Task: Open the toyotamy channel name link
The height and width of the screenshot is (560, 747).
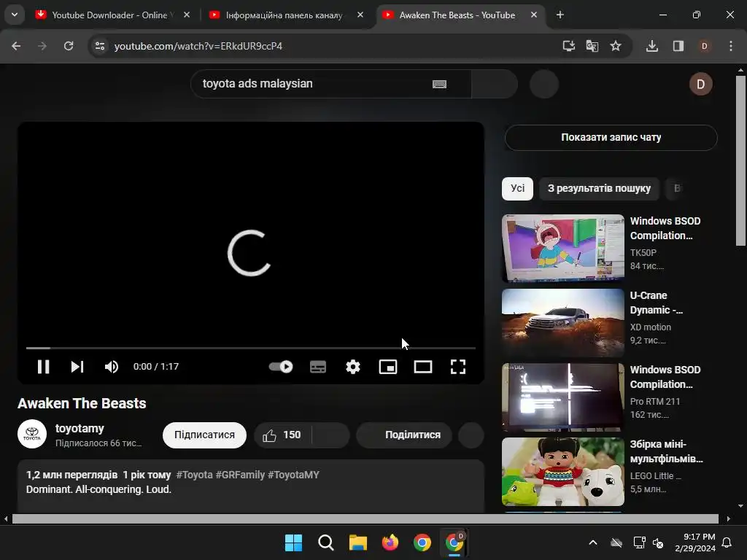Action: (80, 429)
